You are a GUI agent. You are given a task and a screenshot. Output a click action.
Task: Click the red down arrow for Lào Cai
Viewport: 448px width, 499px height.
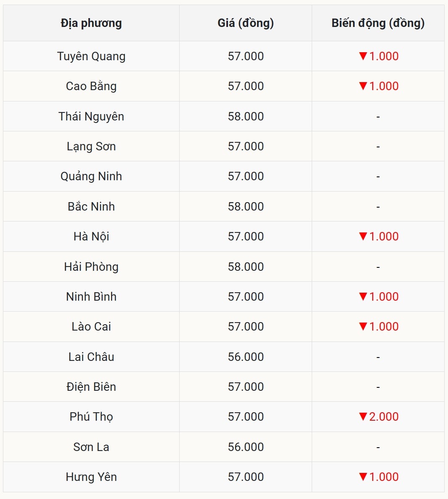tap(363, 326)
